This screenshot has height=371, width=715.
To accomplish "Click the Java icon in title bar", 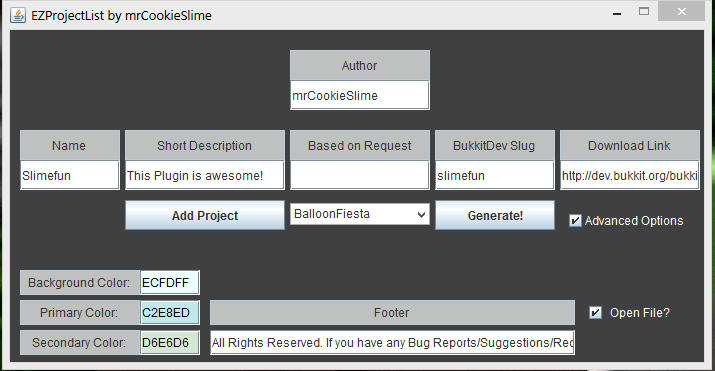I will point(18,15).
